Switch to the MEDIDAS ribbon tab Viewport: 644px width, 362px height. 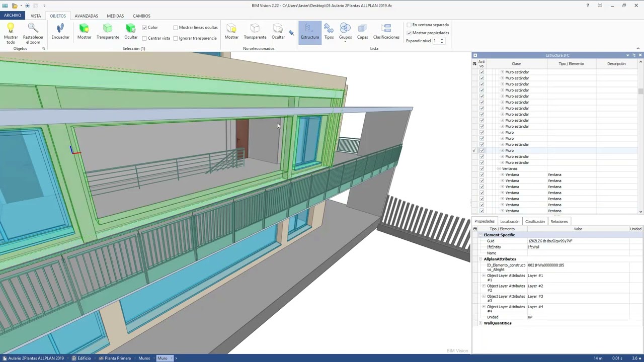coord(115,16)
